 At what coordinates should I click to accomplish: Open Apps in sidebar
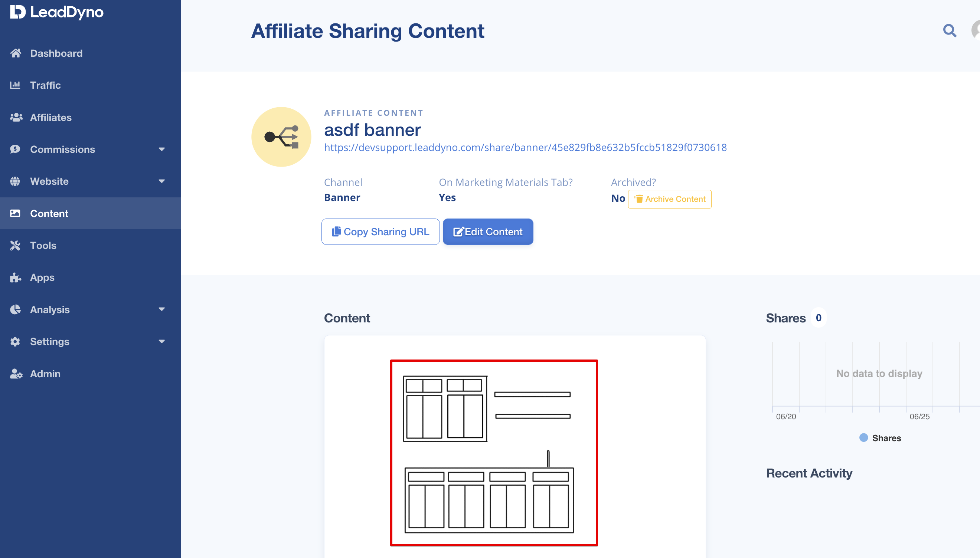[91, 278]
